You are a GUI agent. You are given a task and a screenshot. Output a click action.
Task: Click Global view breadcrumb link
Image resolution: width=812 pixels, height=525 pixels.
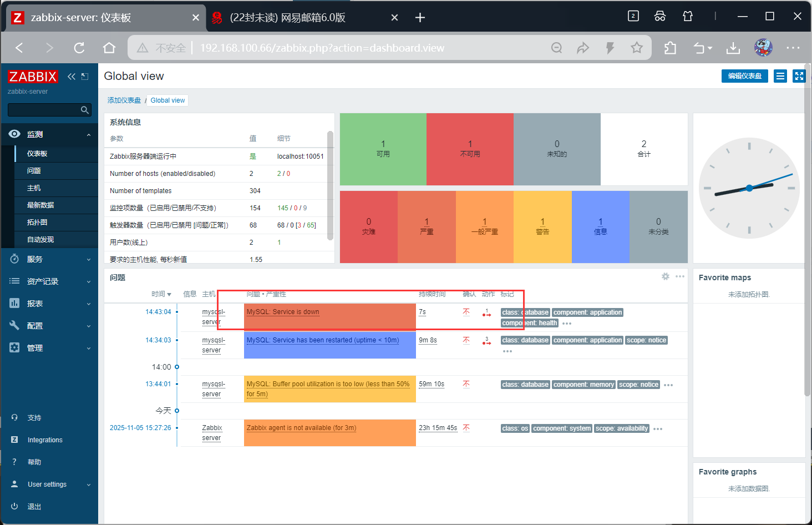point(168,100)
